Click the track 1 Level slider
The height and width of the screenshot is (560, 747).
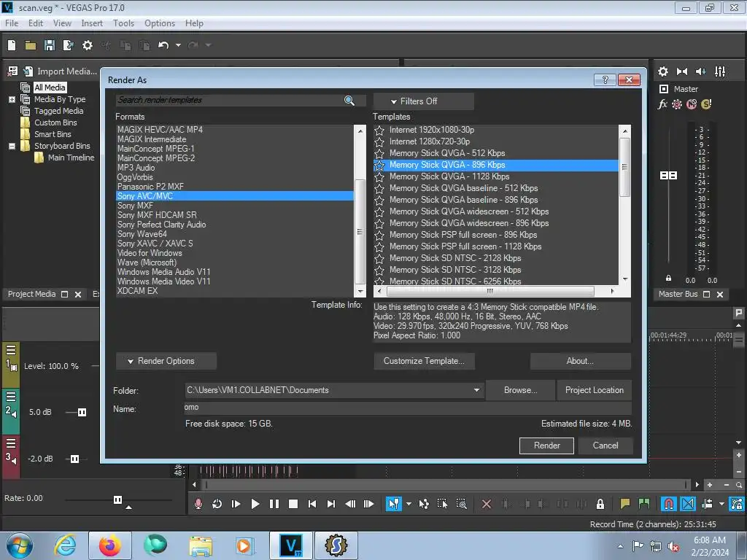click(96, 366)
